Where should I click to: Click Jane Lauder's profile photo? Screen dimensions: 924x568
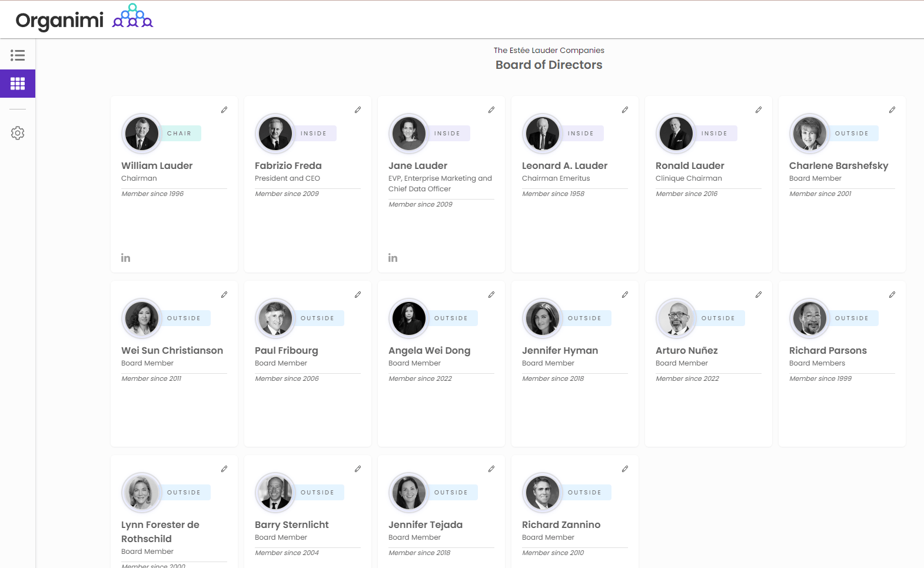pyautogui.click(x=409, y=134)
